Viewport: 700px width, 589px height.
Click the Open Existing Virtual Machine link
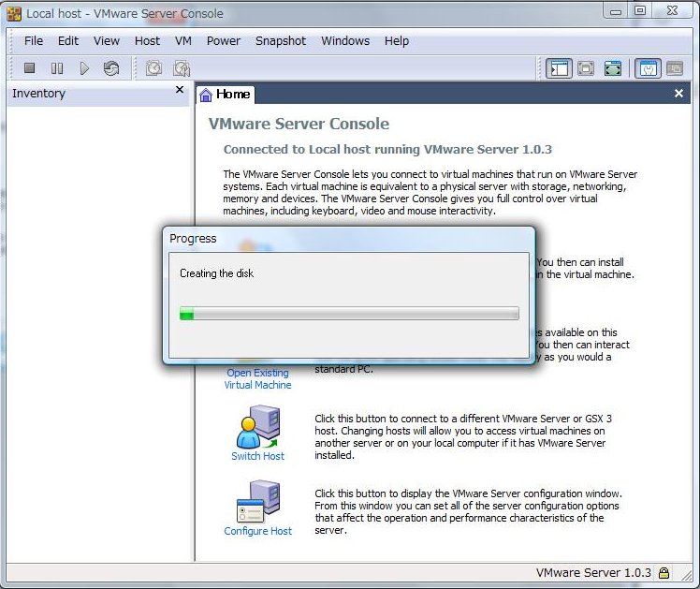point(257,379)
